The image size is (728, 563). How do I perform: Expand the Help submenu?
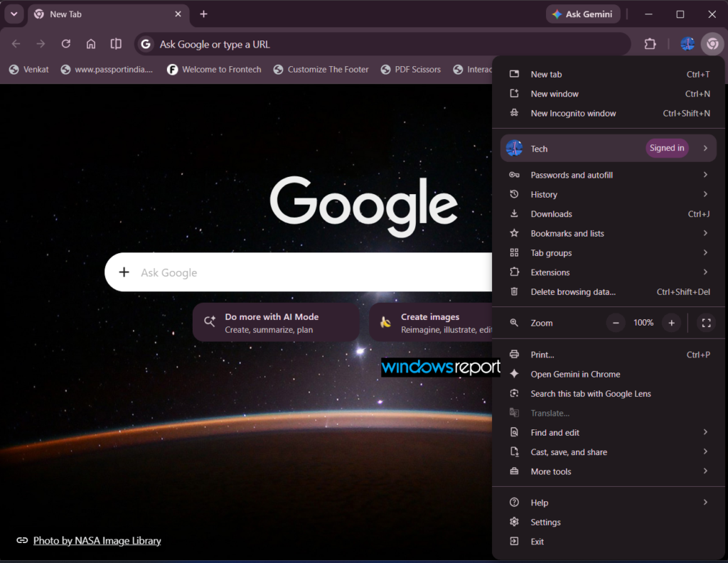[609, 503]
